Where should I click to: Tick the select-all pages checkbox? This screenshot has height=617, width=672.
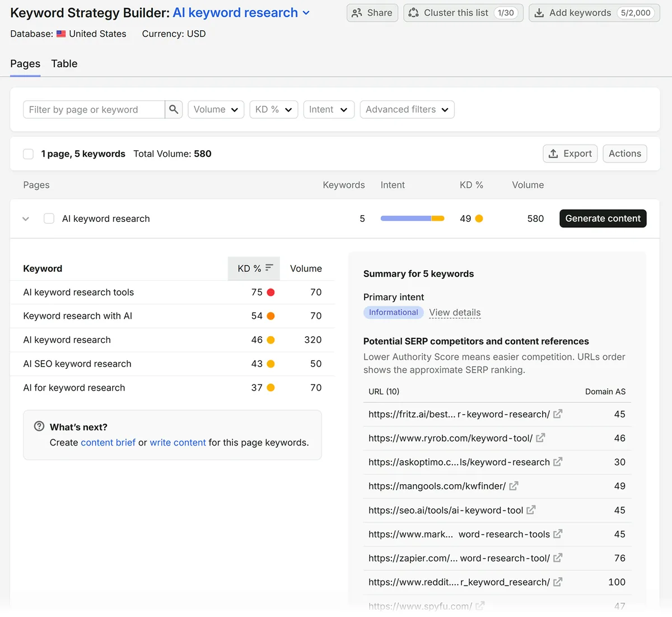pos(29,154)
